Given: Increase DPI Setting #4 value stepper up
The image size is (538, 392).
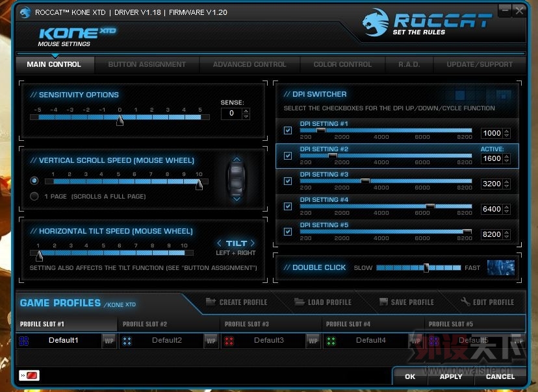Looking at the screenshot, I should [506, 206].
